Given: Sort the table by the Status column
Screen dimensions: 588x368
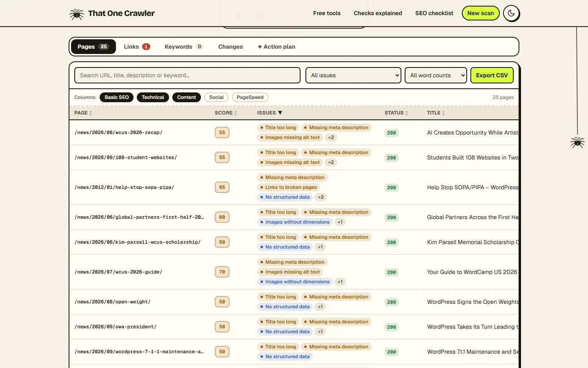Looking at the screenshot, I should (396, 113).
